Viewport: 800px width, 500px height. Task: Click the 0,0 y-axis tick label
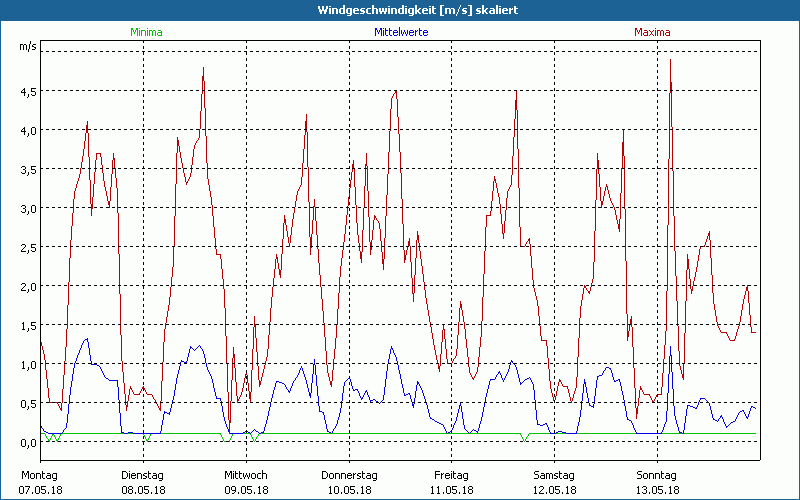28,442
